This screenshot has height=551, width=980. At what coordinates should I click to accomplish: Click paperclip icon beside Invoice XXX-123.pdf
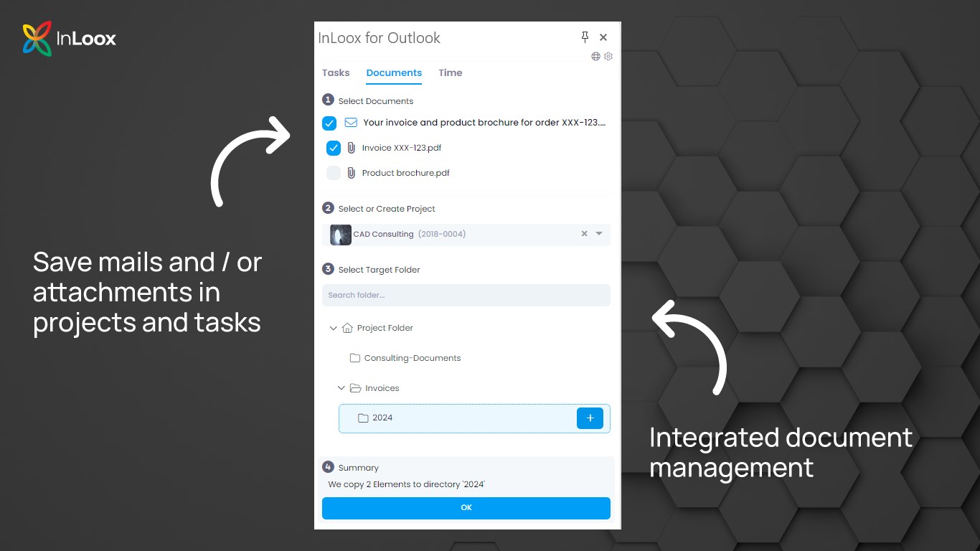352,148
